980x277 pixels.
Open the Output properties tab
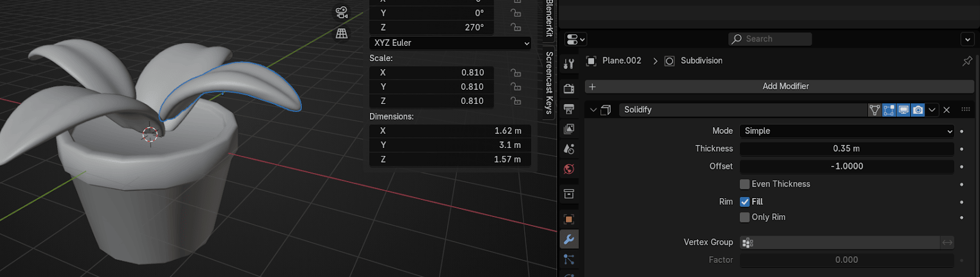(569, 109)
